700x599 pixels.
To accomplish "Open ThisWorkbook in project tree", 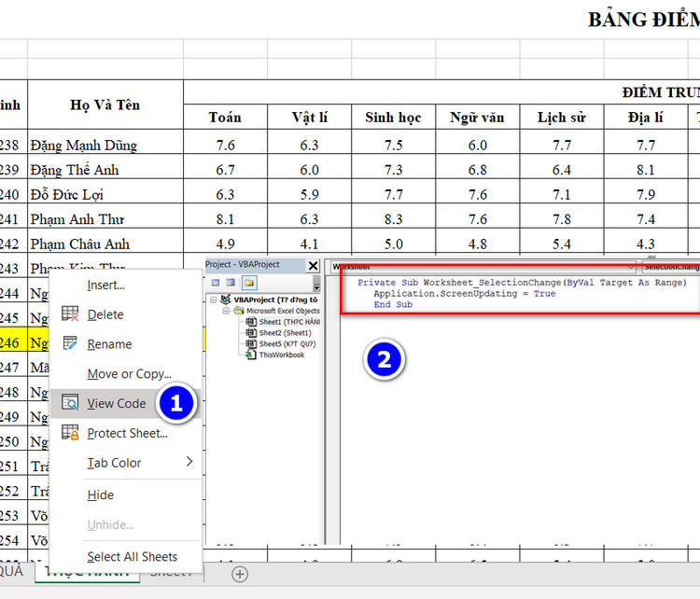I will coord(281,355).
